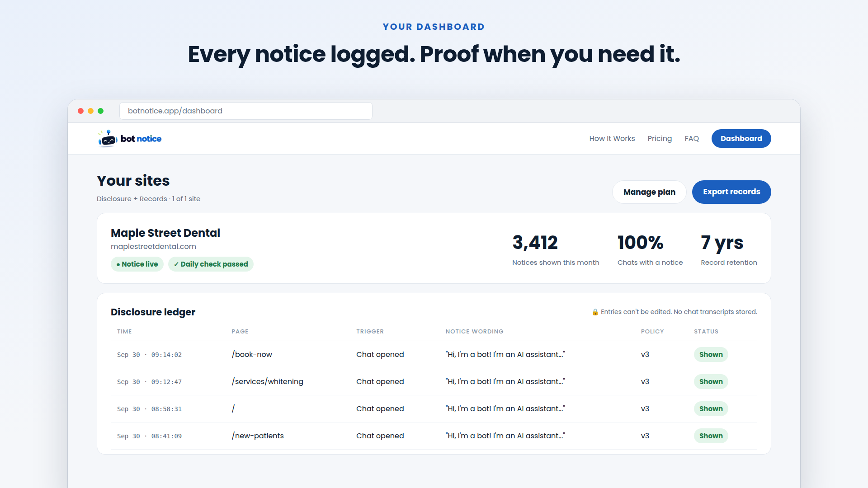The width and height of the screenshot is (868, 488).
Task: Click the NOTICE WORDING column header
Action: tap(474, 332)
